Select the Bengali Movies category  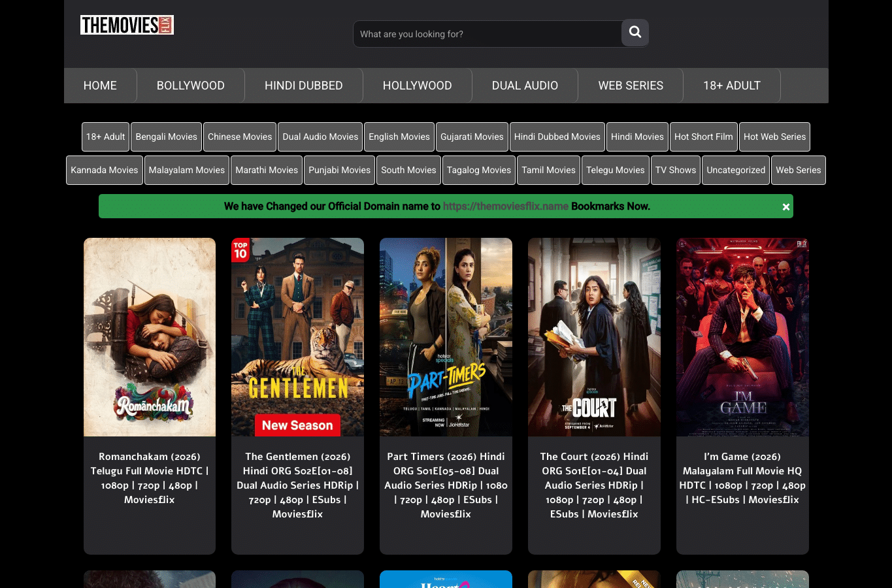166,137
